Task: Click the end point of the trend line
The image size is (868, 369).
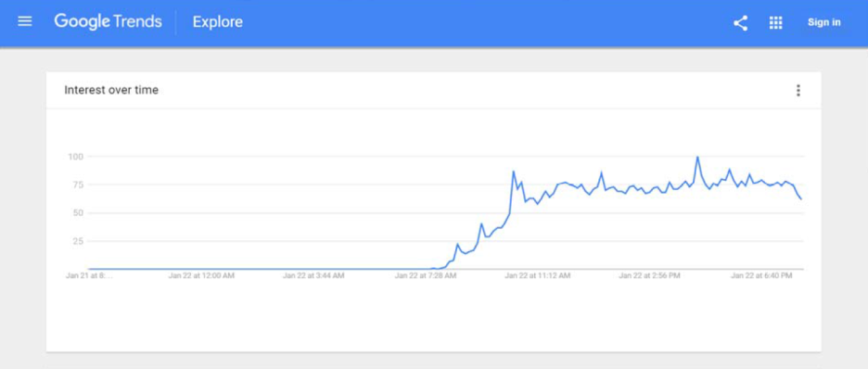Action: click(801, 198)
